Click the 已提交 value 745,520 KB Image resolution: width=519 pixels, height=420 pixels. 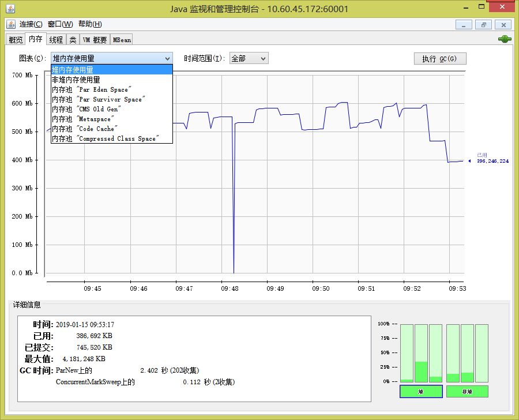95,347
